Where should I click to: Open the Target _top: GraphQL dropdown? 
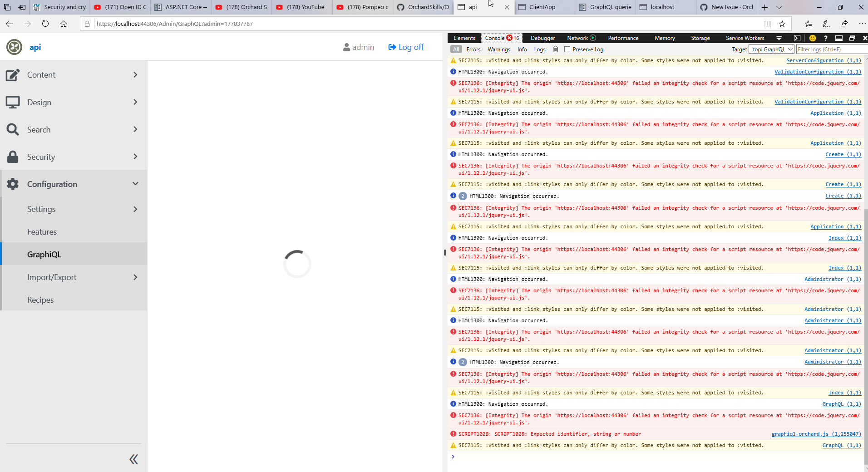pyautogui.click(x=771, y=49)
